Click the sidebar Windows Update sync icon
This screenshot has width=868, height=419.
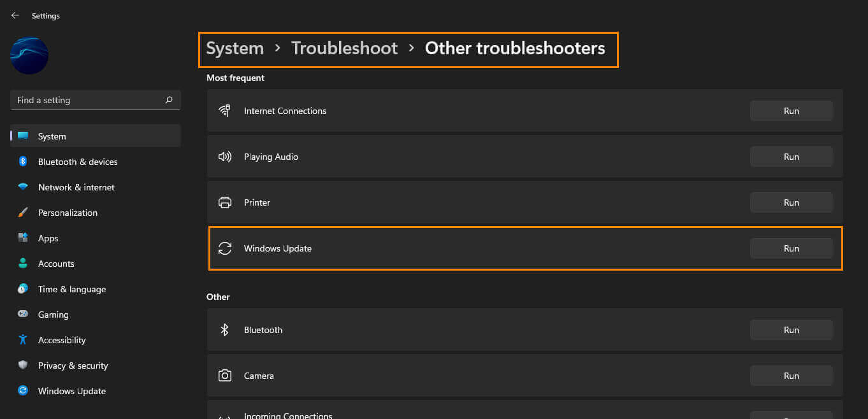pyautogui.click(x=23, y=391)
